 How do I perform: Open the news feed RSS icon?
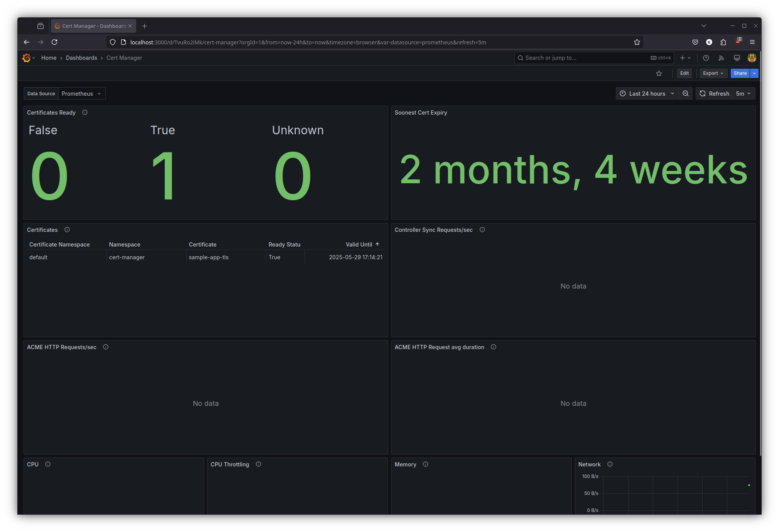pos(721,58)
